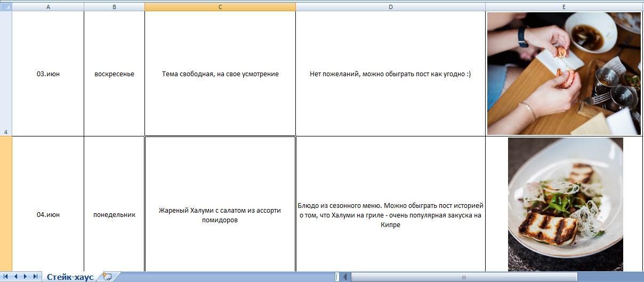644x282 pixels.
Task: Click the horizontal scrollbar left arrow
Action: [345, 277]
